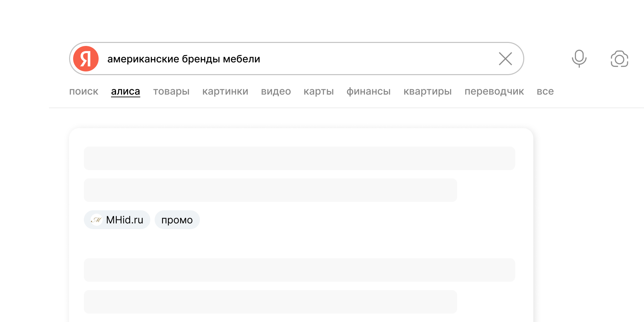
Task: Switch to the картинки tab
Action: [225, 91]
